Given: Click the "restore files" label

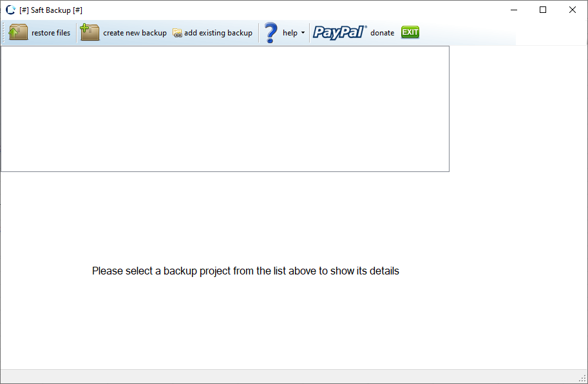Looking at the screenshot, I should pos(51,33).
